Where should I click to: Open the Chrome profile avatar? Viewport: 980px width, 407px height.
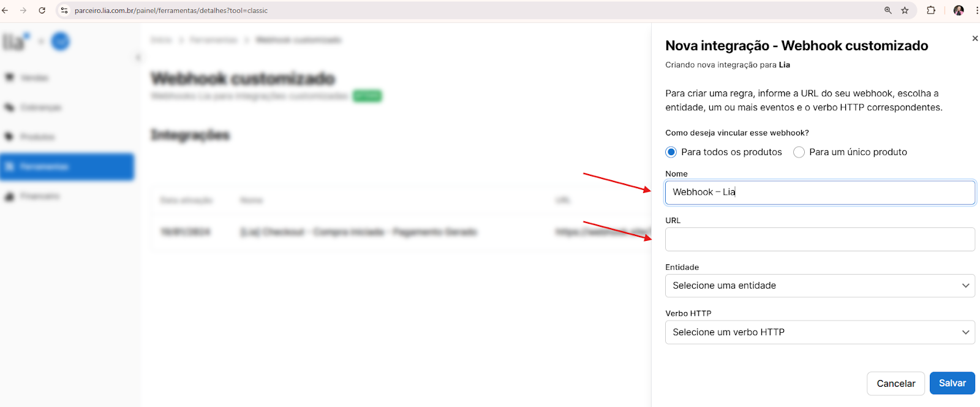(x=959, y=10)
